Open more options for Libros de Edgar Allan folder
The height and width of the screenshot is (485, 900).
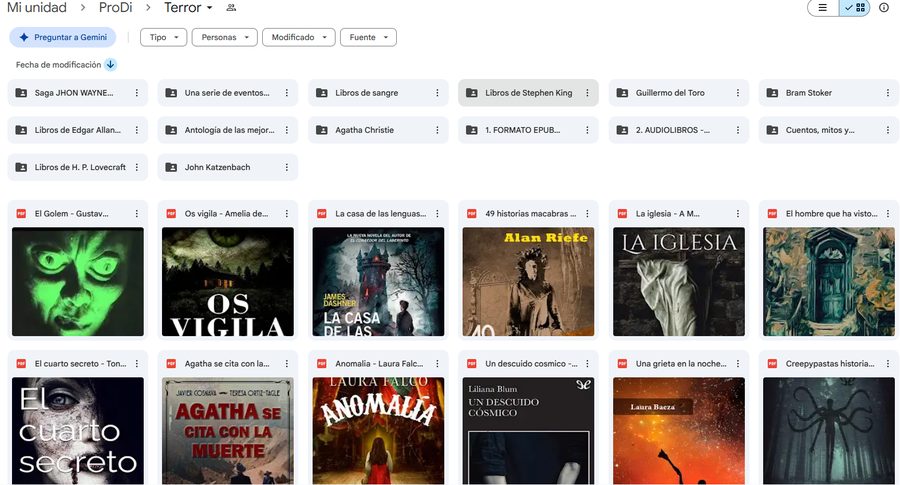click(x=137, y=130)
